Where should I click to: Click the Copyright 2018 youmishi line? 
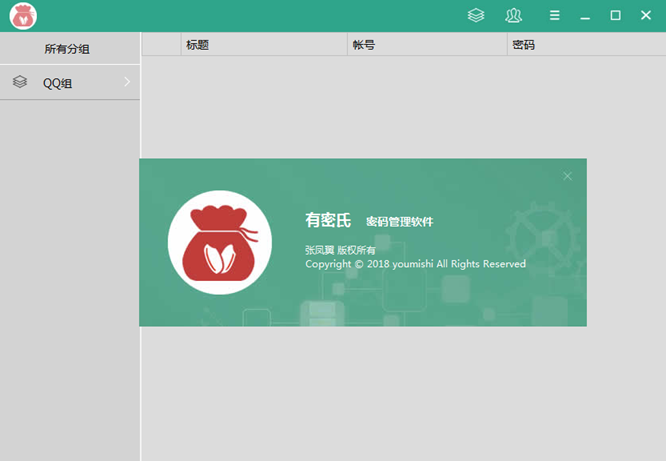[415, 264]
